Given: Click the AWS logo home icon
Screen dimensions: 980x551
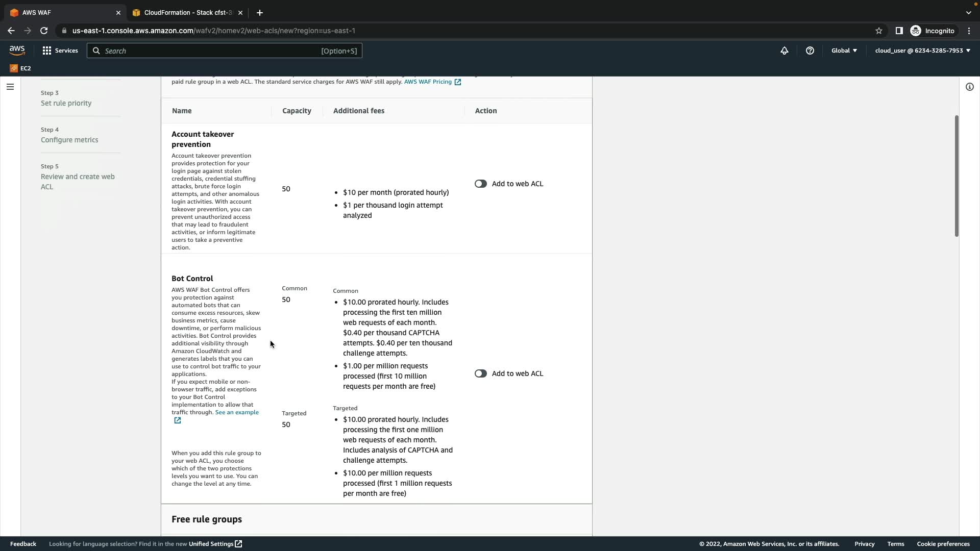Looking at the screenshot, I should pyautogui.click(x=17, y=50).
